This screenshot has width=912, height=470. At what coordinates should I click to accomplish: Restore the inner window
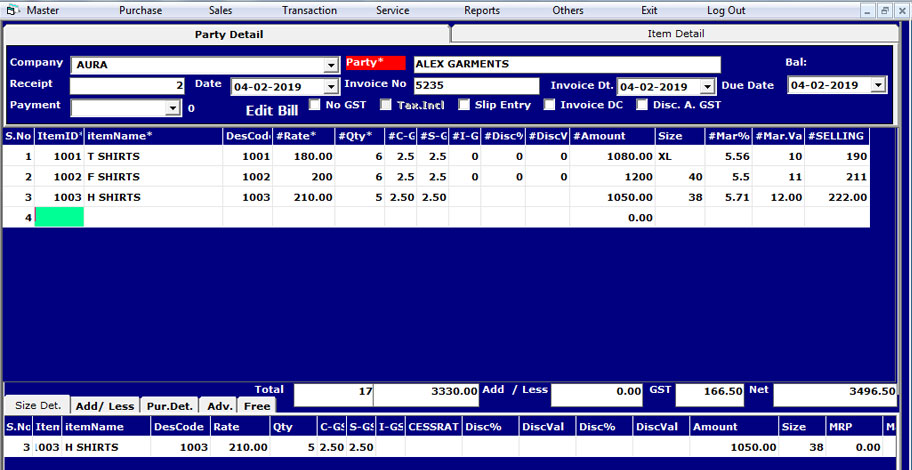(x=885, y=10)
